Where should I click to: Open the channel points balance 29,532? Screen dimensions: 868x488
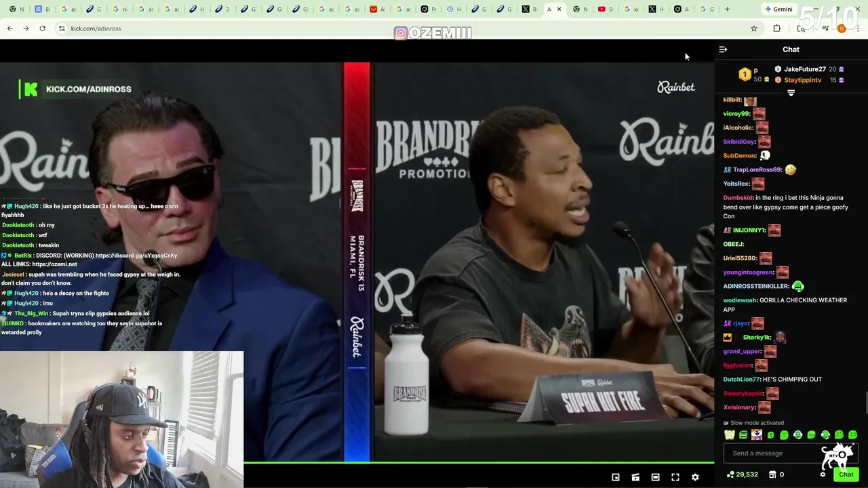(x=742, y=474)
